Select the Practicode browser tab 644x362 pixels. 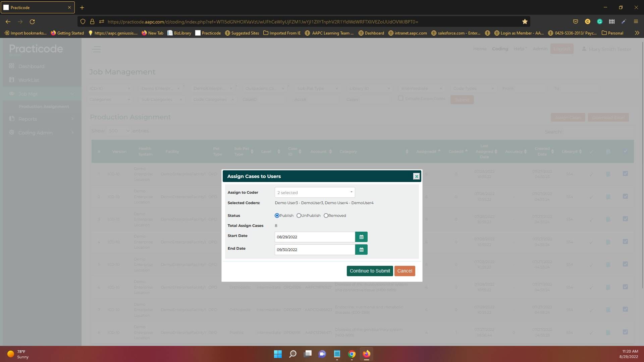(34, 7)
